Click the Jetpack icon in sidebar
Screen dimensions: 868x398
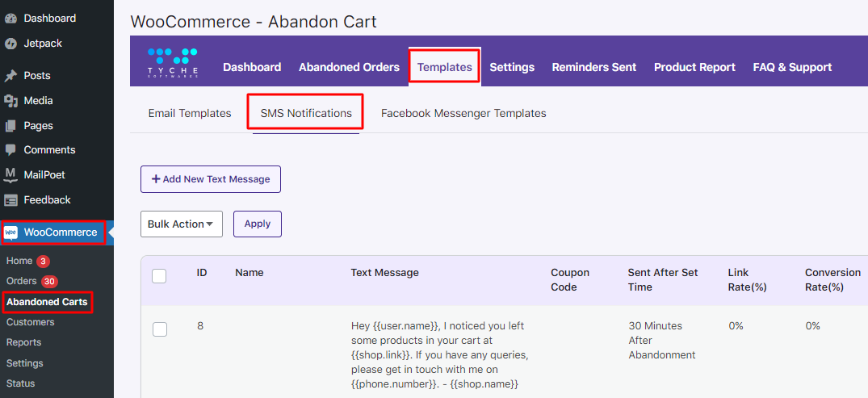(x=10, y=44)
